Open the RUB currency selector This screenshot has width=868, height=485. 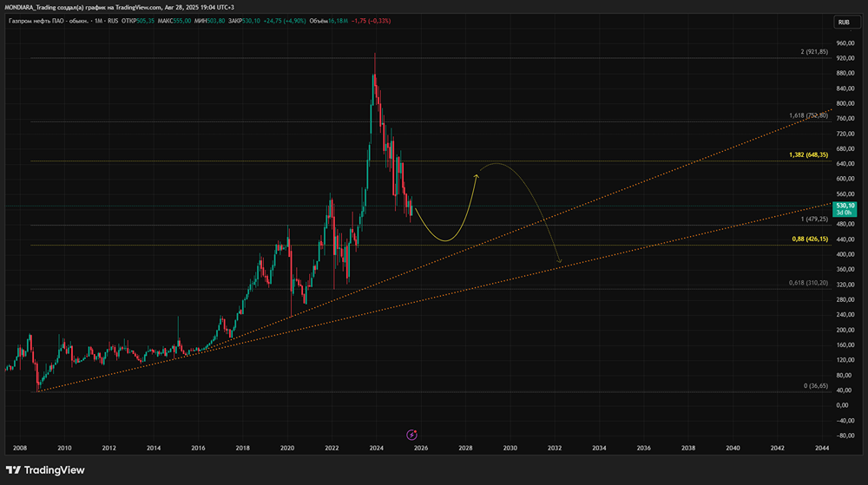(847, 22)
